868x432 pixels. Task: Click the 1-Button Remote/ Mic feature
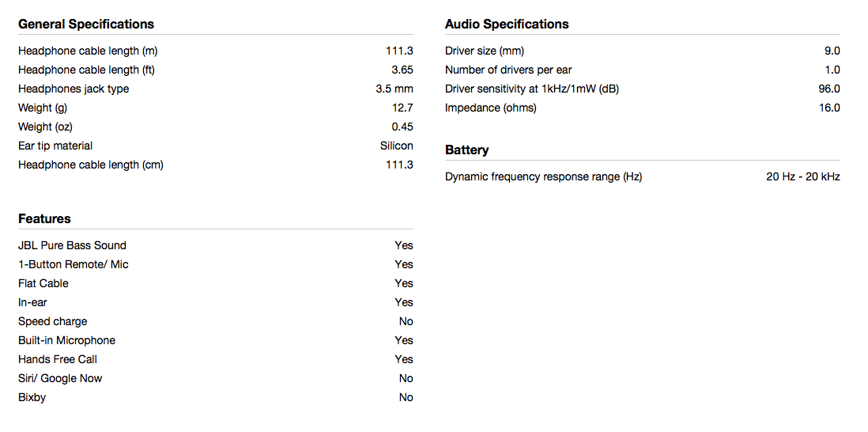coord(73,265)
